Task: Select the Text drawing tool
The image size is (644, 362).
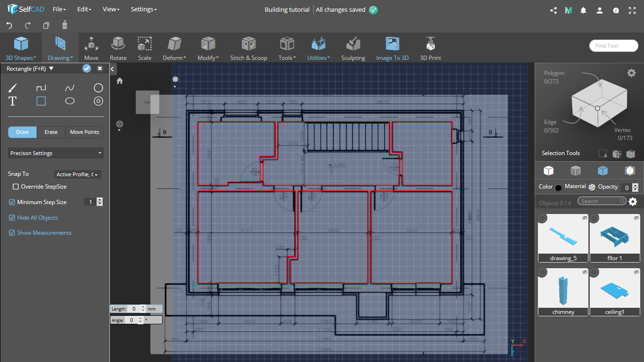Action: click(13, 101)
